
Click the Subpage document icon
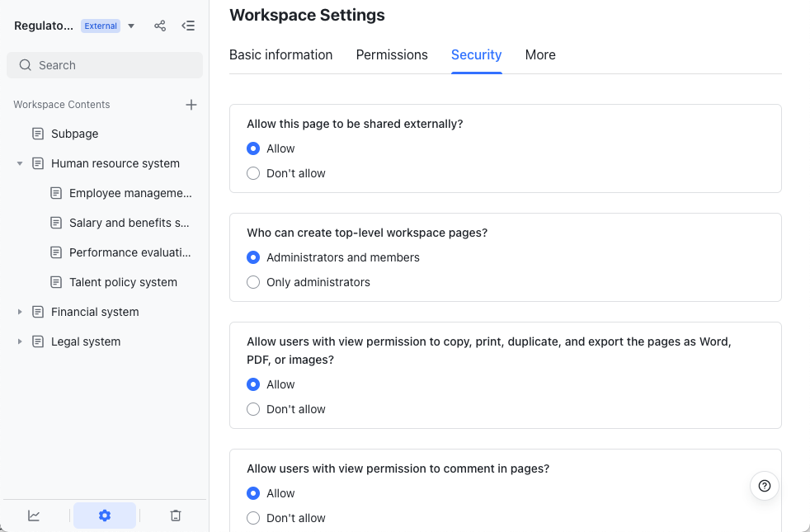click(x=38, y=134)
